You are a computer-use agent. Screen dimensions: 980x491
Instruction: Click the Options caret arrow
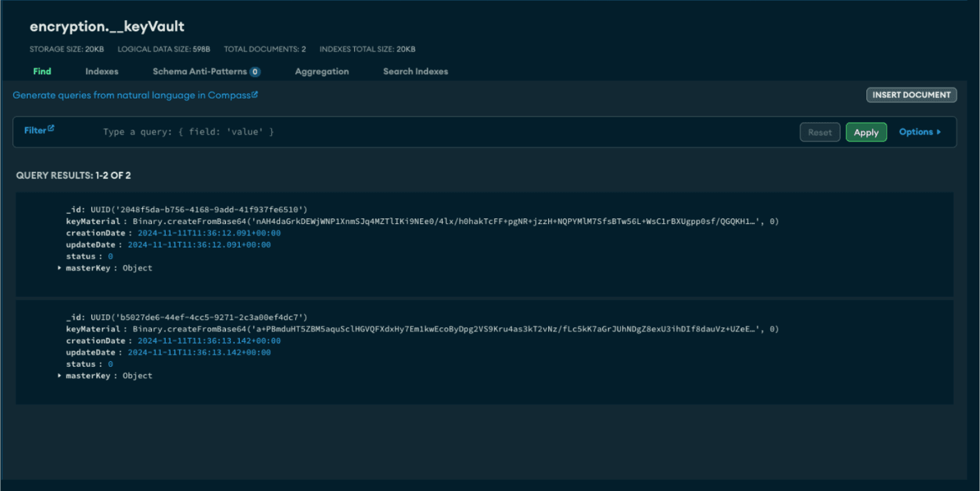click(x=938, y=132)
